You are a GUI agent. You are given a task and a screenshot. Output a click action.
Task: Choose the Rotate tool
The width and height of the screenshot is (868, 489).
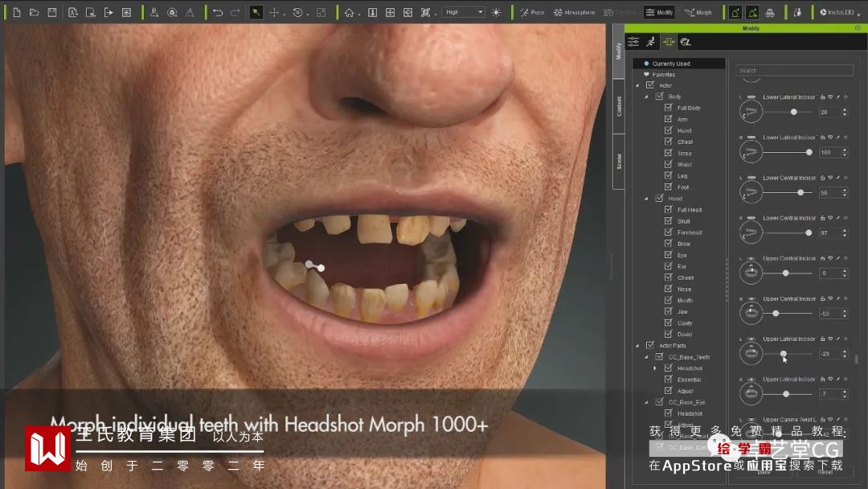[298, 12]
